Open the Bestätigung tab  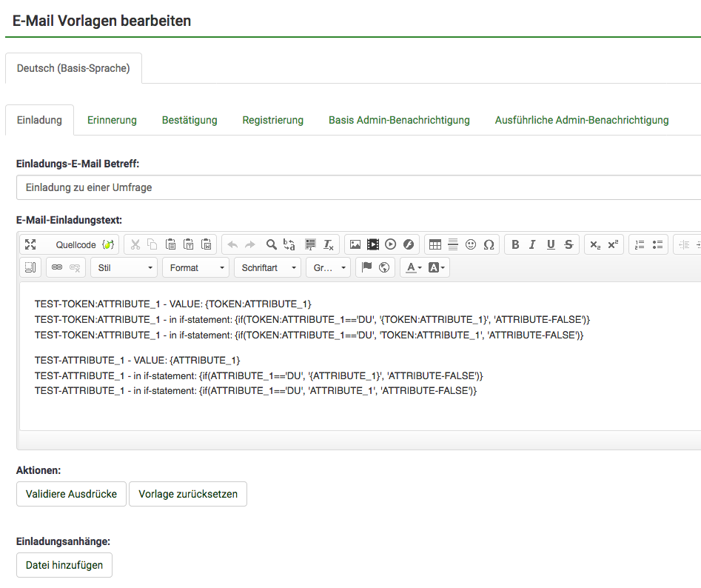coord(189,120)
